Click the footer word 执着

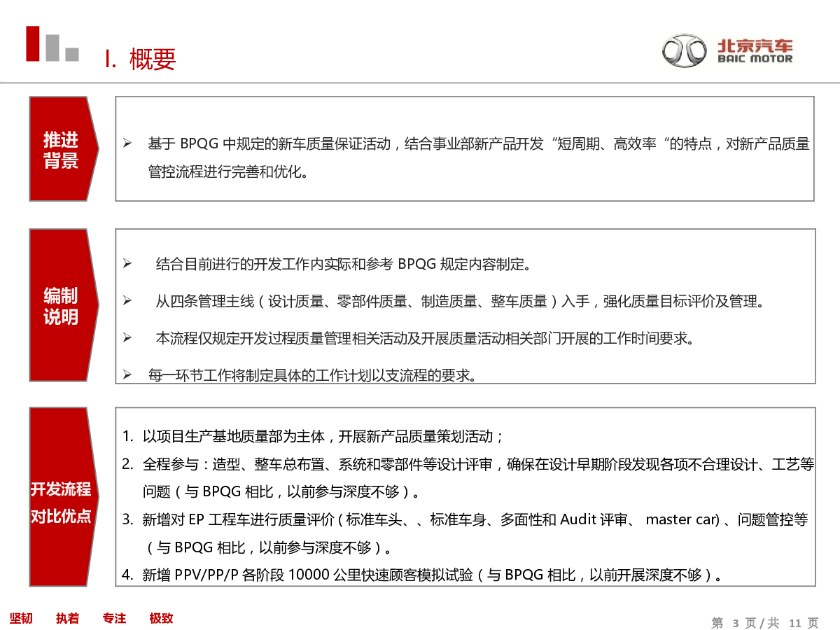(68, 618)
